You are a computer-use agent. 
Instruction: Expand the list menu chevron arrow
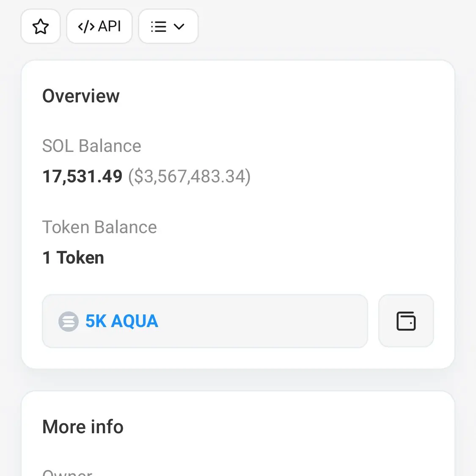179,26
